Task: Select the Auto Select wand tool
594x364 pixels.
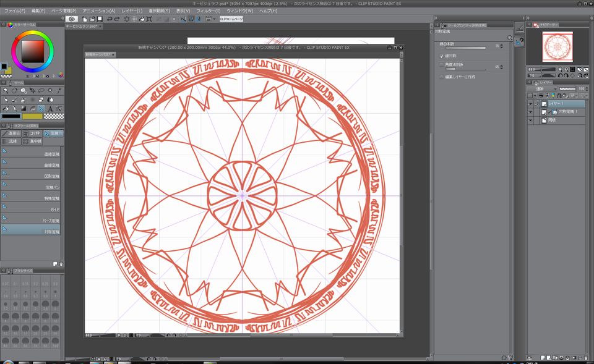Action: click(x=50, y=91)
